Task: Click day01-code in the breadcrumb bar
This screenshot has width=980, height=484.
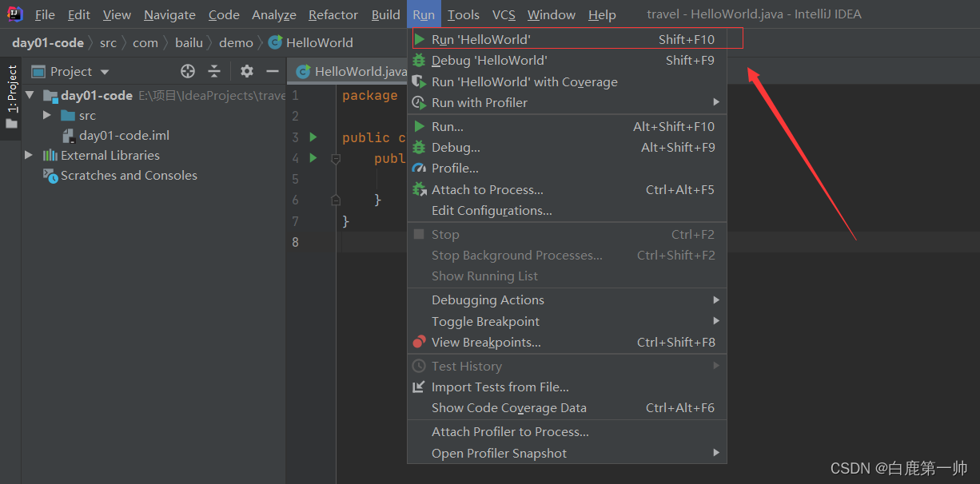Action: [48, 42]
